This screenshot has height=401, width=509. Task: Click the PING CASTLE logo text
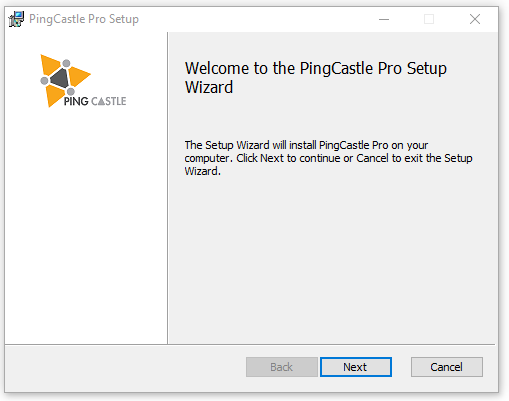(95, 101)
